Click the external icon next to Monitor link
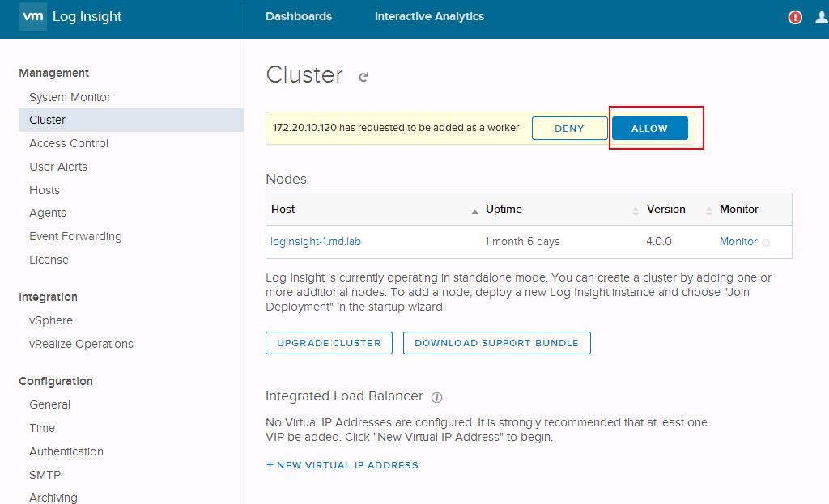The image size is (829, 504). pyautogui.click(x=766, y=242)
